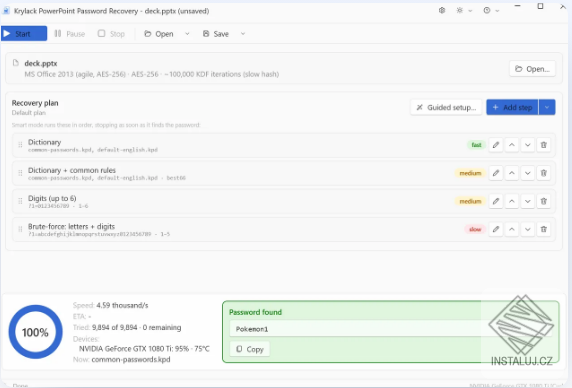Click the NVIDIA GeForce GTX 1080 Ti device entry
The width and height of the screenshot is (572, 388).
pyautogui.click(x=144, y=349)
